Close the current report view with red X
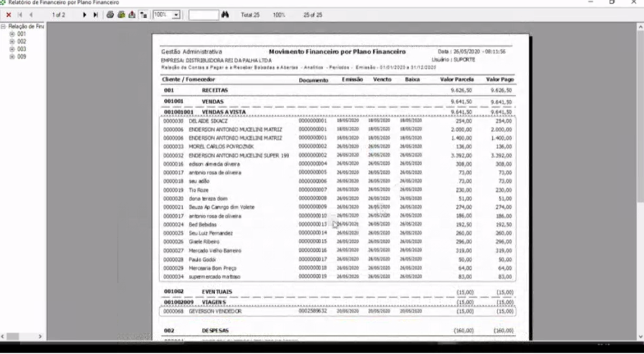This screenshot has height=354, width=644. pyautogui.click(x=8, y=15)
